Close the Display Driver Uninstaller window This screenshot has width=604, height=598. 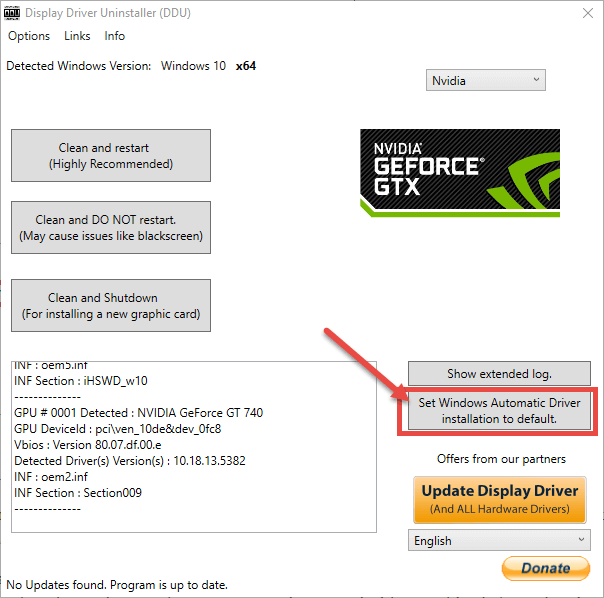(x=588, y=13)
